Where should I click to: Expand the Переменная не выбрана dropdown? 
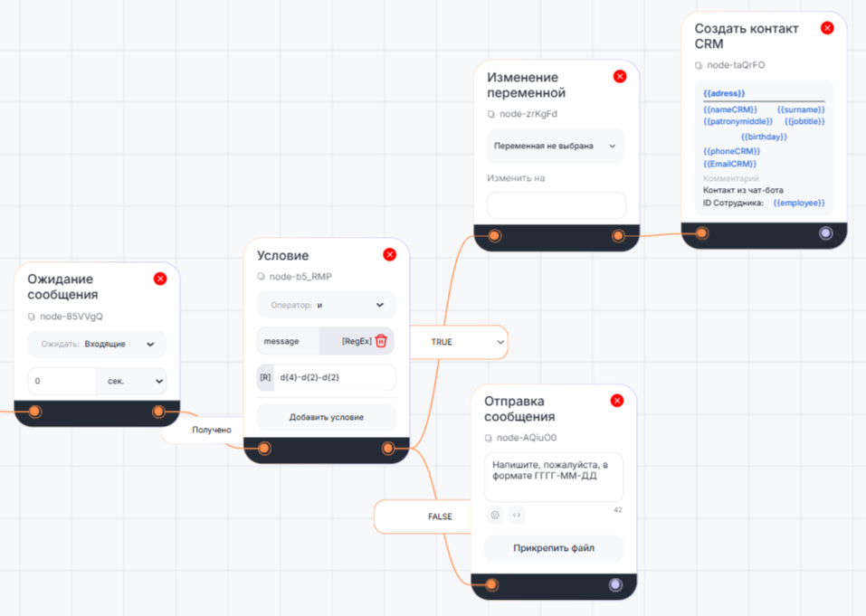click(555, 146)
